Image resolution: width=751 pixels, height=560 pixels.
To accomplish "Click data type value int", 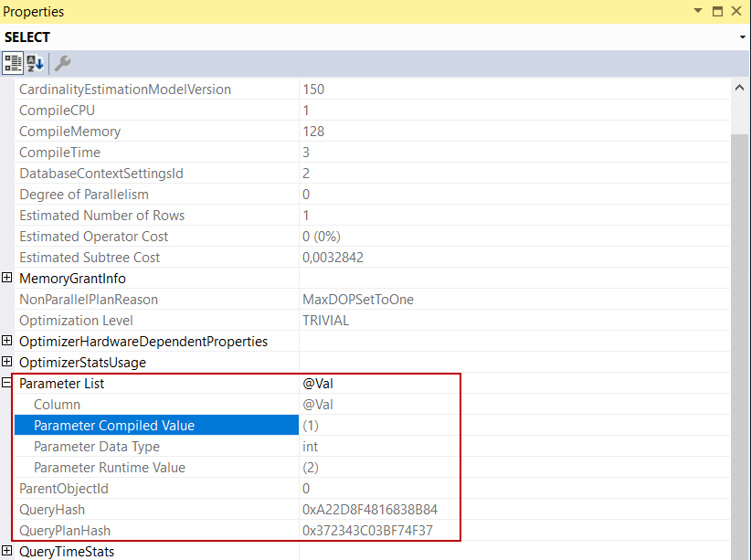I will click(310, 447).
